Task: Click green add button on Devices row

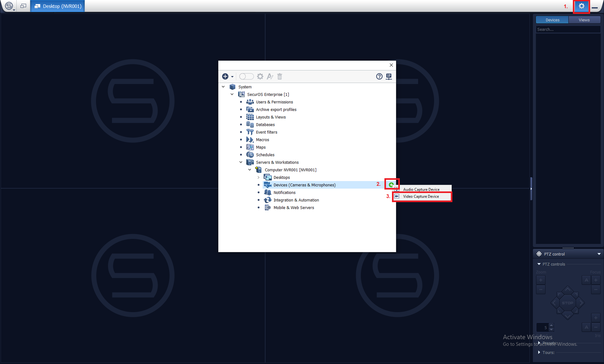Action: pyautogui.click(x=391, y=185)
